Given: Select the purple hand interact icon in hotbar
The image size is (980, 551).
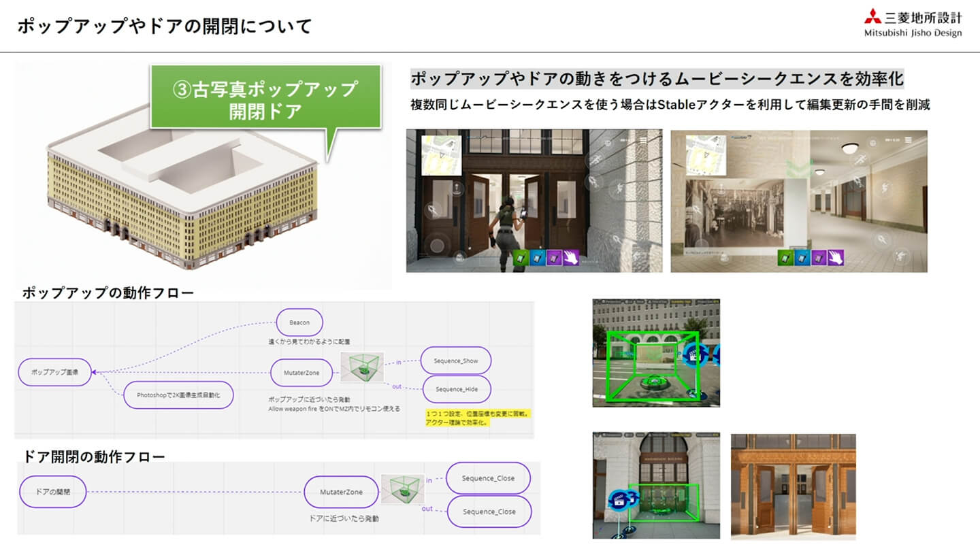Looking at the screenshot, I should pos(570,258).
